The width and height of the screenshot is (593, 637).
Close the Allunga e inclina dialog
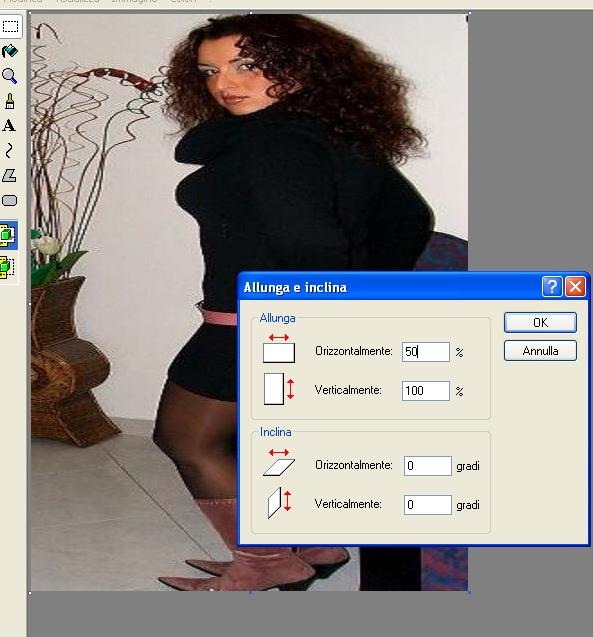[x=576, y=287]
